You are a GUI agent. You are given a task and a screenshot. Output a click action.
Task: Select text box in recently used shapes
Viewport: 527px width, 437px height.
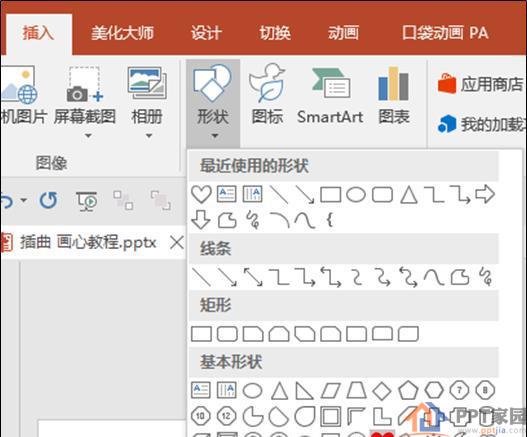[x=227, y=194]
